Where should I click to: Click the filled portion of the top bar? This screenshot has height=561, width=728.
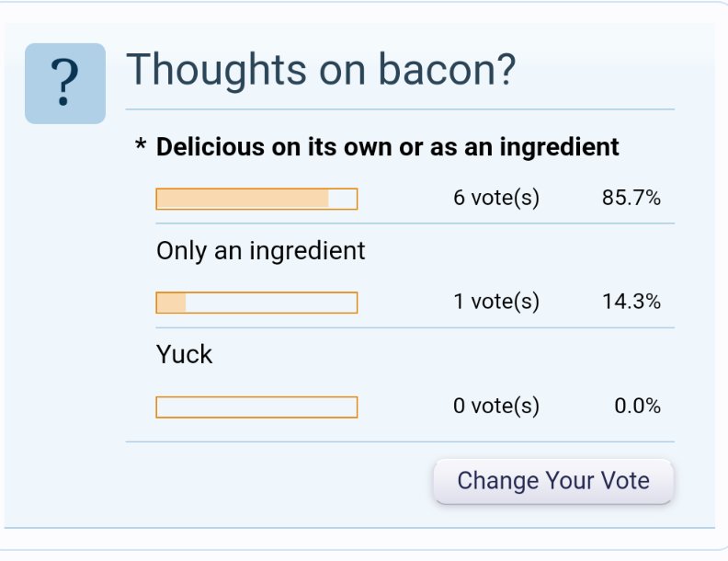pos(243,199)
